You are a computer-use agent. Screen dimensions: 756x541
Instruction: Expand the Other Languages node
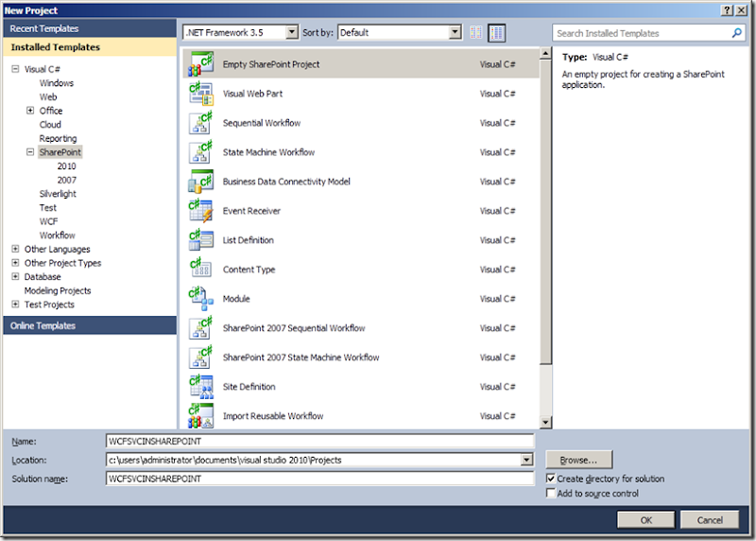tap(15, 249)
